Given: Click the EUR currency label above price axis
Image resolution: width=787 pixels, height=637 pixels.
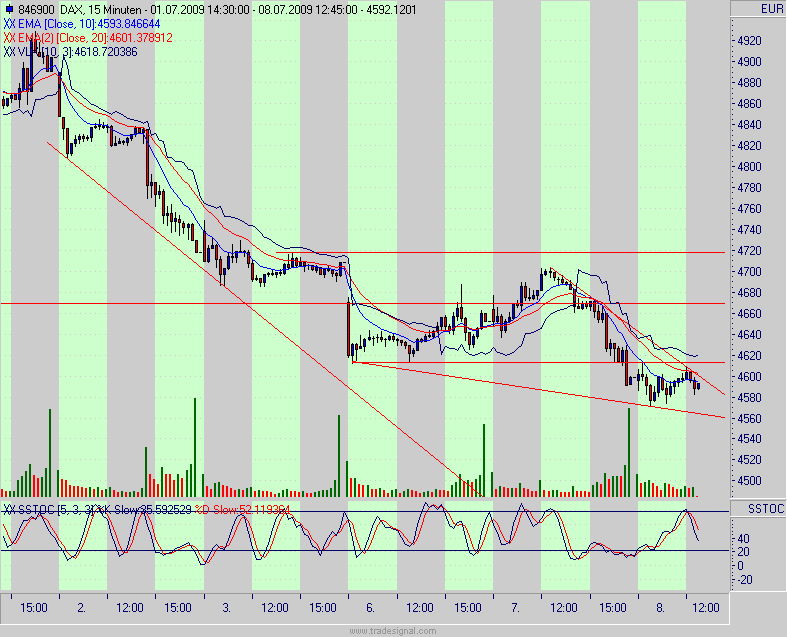Looking at the screenshot, I should click(x=771, y=9).
